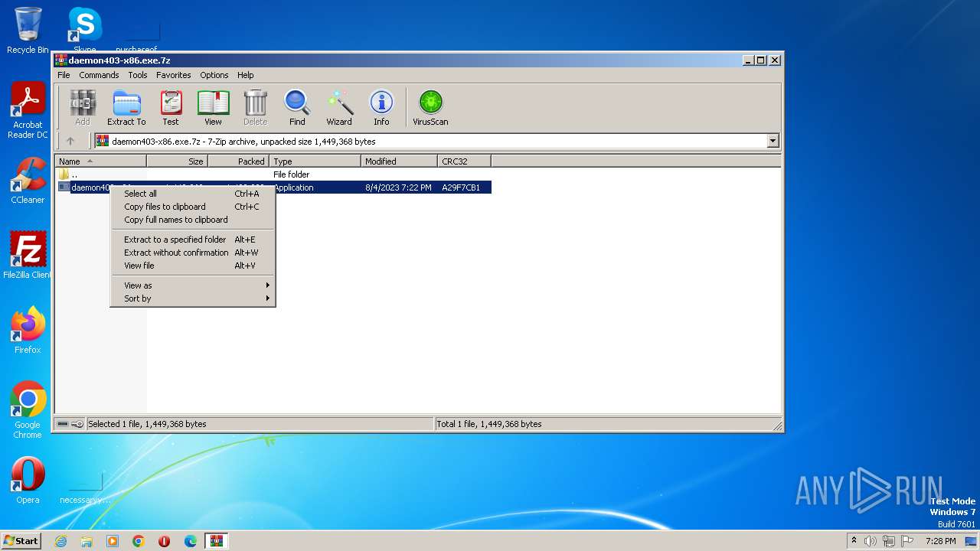980x551 pixels.
Task: Click the volume speaker tray icon
Action: point(871,541)
